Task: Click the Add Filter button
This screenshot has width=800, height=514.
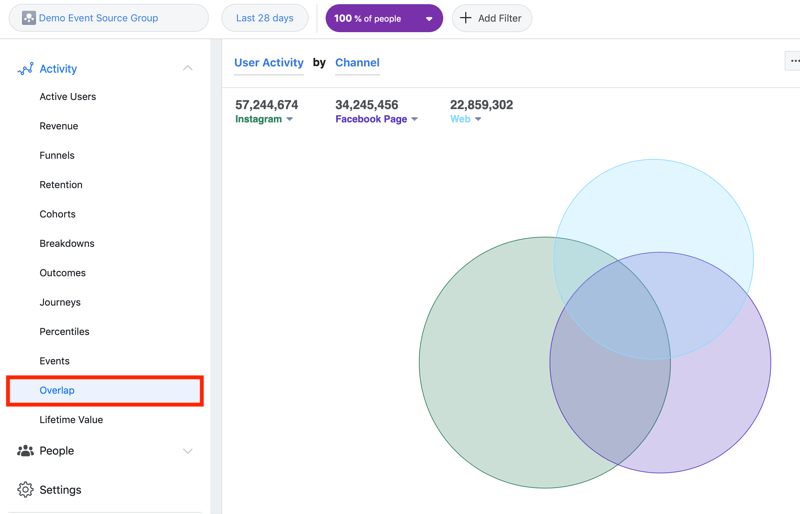Action: click(492, 18)
